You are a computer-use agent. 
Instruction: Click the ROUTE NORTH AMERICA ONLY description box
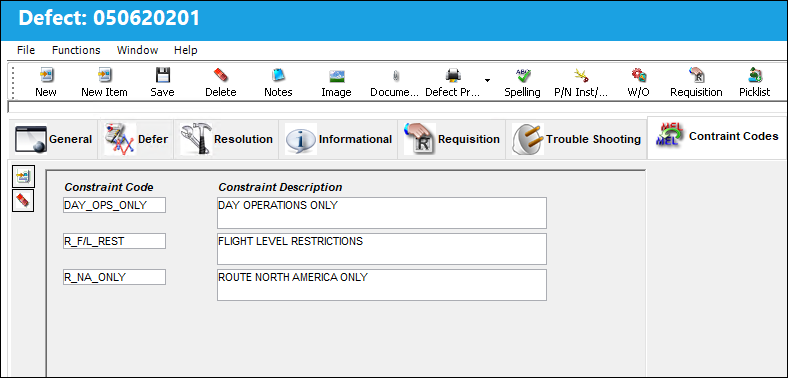tap(382, 285)
